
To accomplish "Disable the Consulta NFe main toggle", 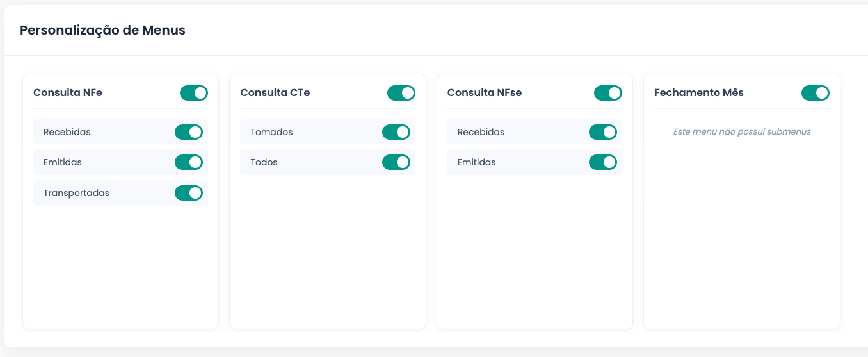I will tap(194, 93).
